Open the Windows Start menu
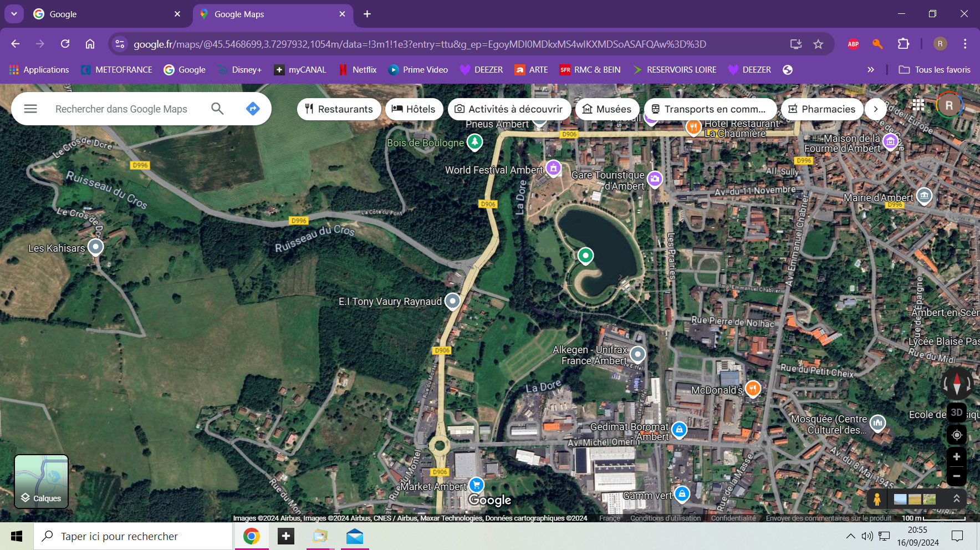The width and height of the screenshot is (980, 550). tap(17, 536)
